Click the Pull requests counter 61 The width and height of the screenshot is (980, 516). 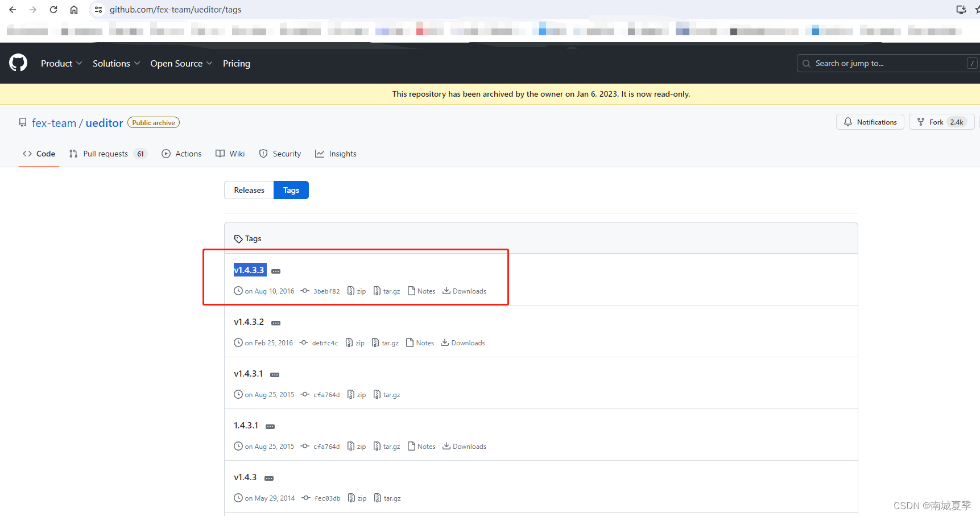140,154
